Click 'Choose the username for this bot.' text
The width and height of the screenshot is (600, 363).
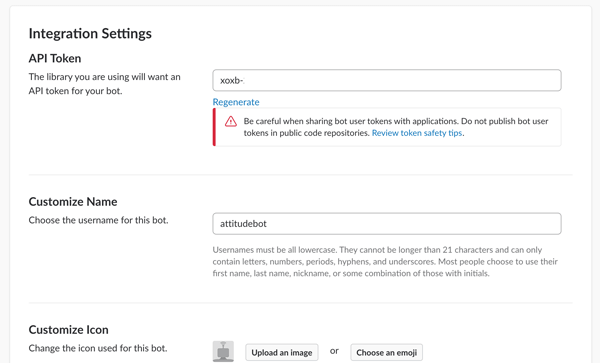pyautogui.click(x=98, y=220)
